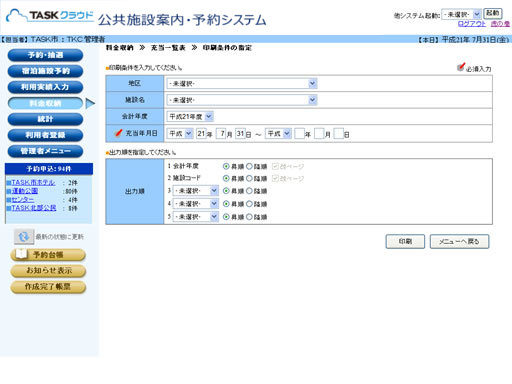Click the TASKクラウド cloud logo
The image size is (512, 384).
tap(50, 15)
